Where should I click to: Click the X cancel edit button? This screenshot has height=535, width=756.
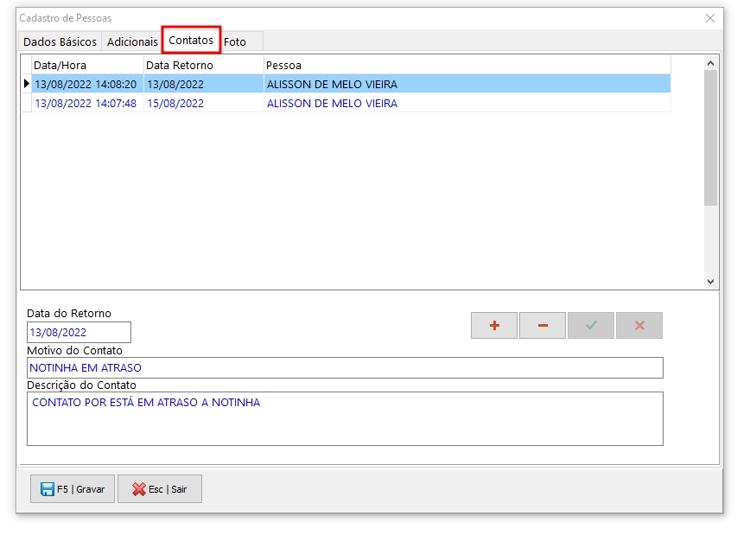coord(639,326)
